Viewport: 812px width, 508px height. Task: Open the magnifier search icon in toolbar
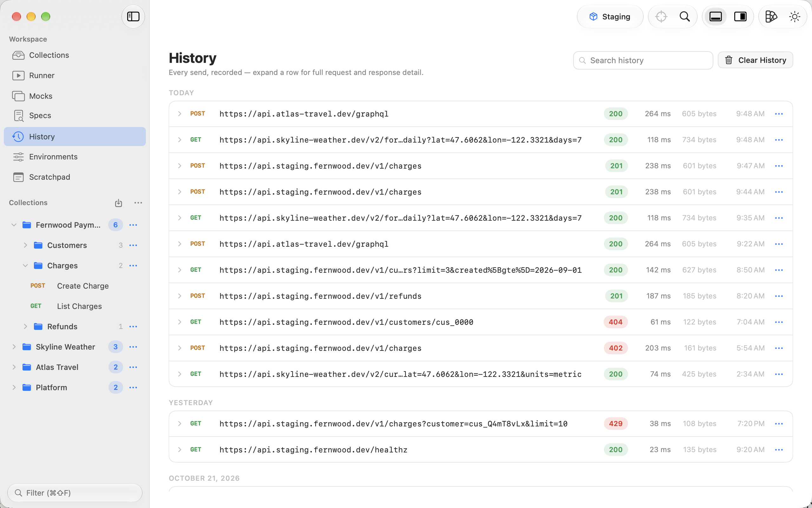pos(684,17)
